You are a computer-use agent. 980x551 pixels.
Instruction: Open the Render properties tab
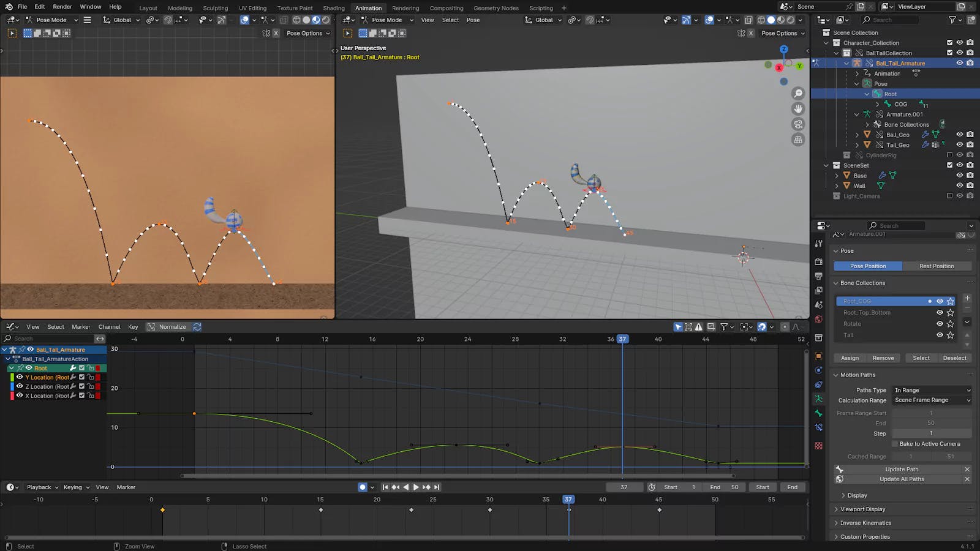[818, 261]
